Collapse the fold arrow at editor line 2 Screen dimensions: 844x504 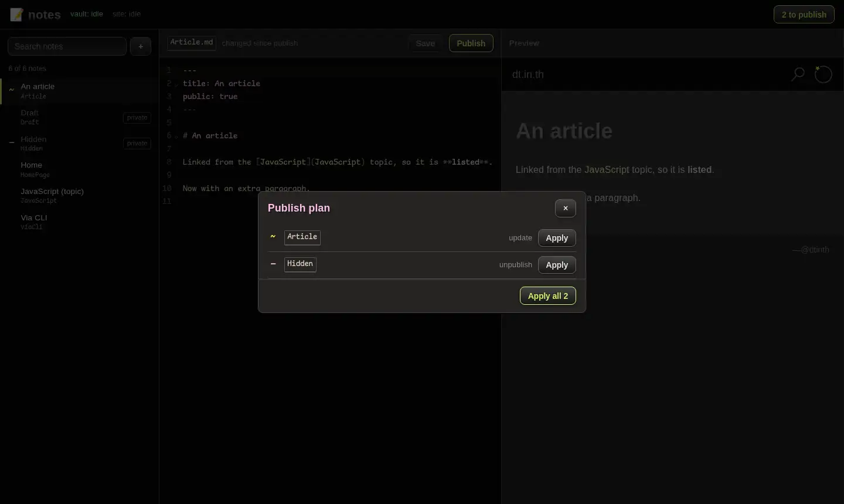pyautogui.click(x=176, y=84)
